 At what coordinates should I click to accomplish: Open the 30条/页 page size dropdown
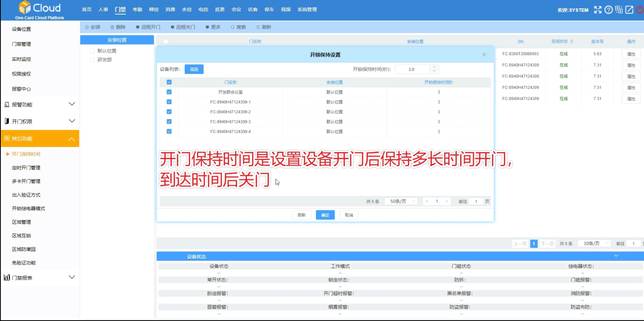pos(595,243)
